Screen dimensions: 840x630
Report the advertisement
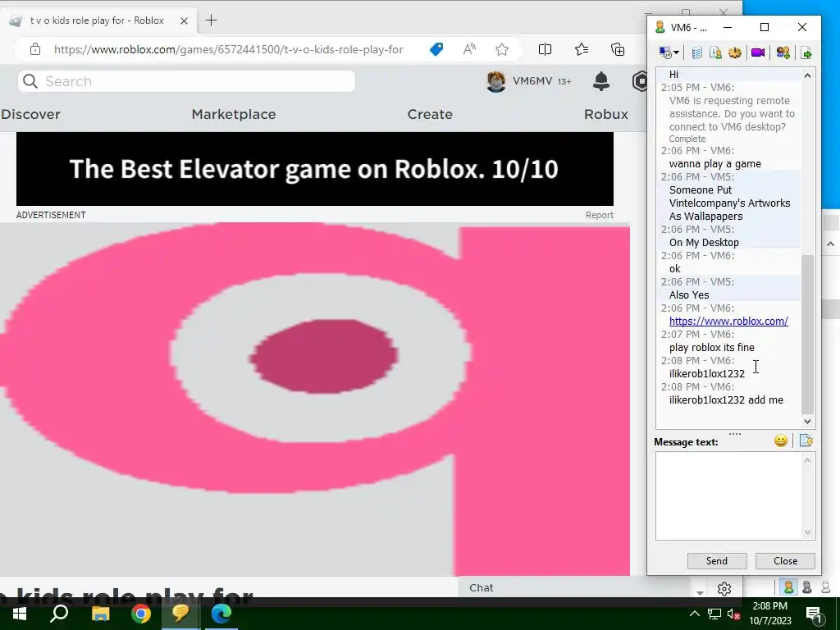pyautogui.click(x=599, y=215)
